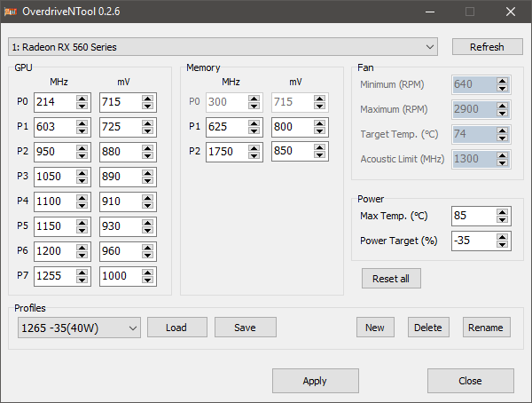The image size is (532, 403).
Task: Decrease Memory P2 mV value 850
Action: [319, 155]
